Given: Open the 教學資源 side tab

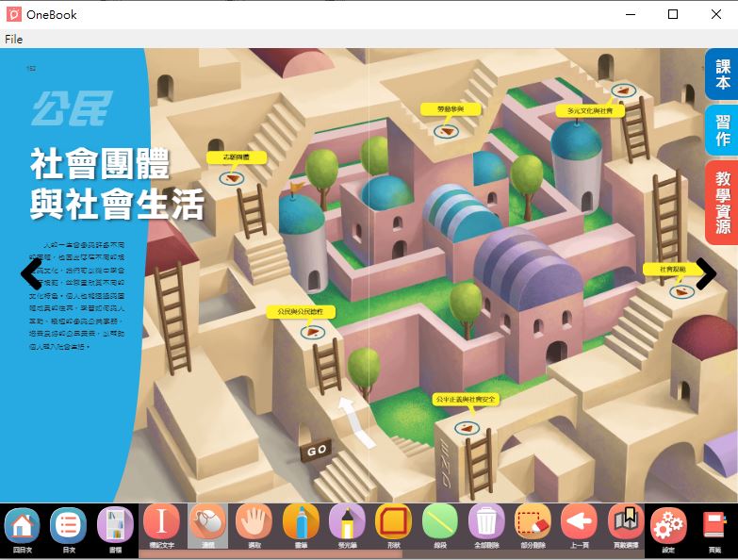Looking at the screenshot, I should (x=722, y=203).
